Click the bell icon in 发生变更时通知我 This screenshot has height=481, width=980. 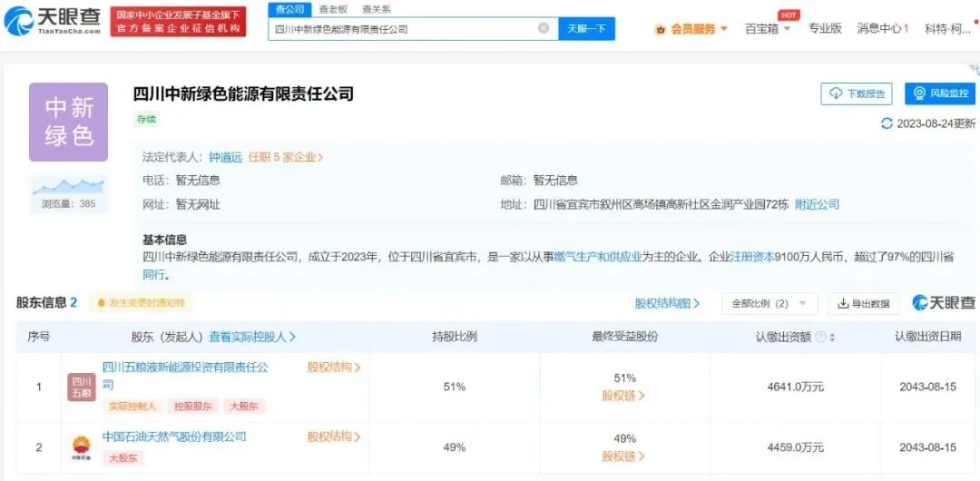coord(102,303)
